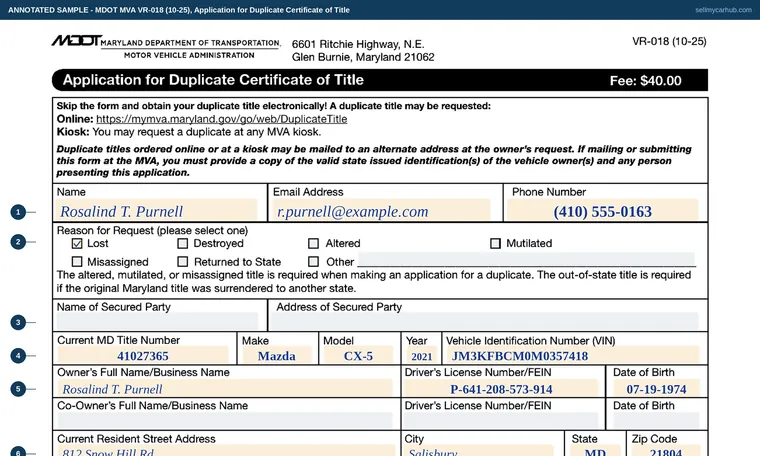Click the Name field with Rosalind T. Purnell
Image resolution: width=760 pixels, height=456 pixels.
(157, 210)
